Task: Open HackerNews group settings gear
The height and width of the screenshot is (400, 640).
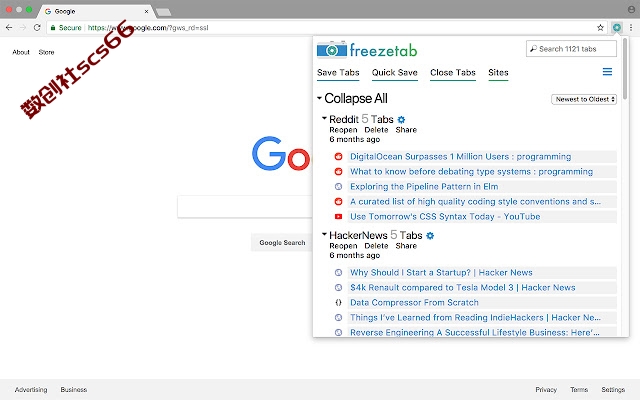Action: pyautogui.click(x=430, y=236)
